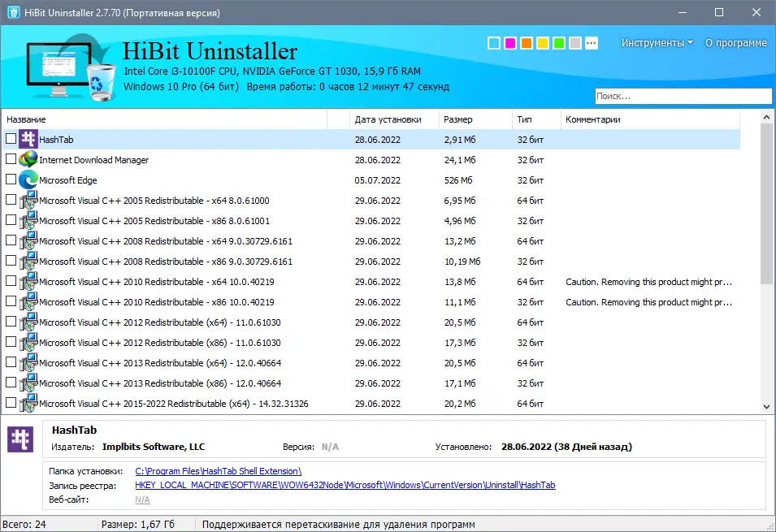This screenshot has width=776, height=532.
Task: Select the blue color theme swatch
Action: pos(494,43)
